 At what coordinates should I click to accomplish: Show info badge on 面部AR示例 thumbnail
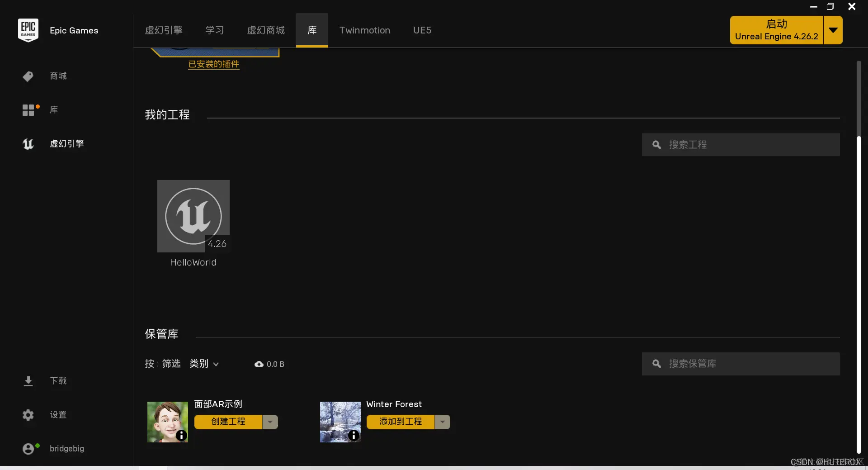click(x=181, y=435)
